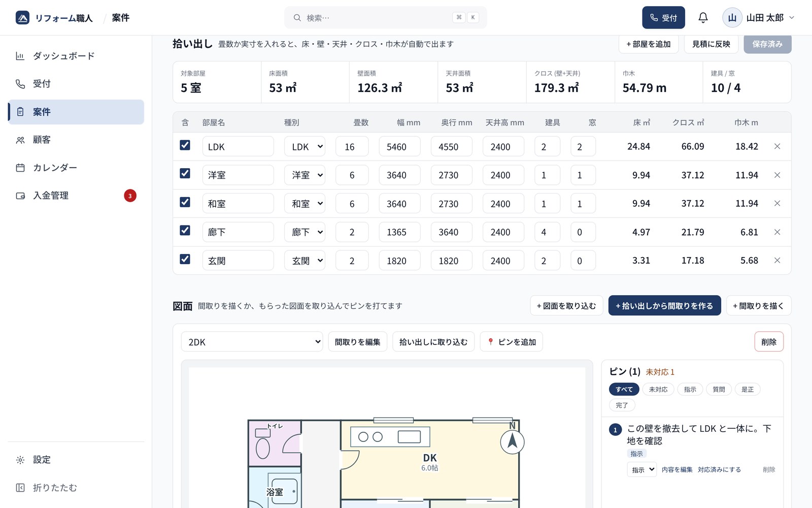The height and width of the screenshot is (508, 812).
Task: Click the 玄関 奥行 field showing 1820
Action: [452, 260]
